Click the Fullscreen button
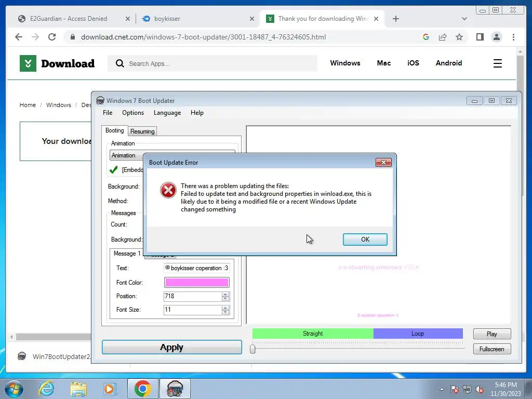 [x=491, y=349]
